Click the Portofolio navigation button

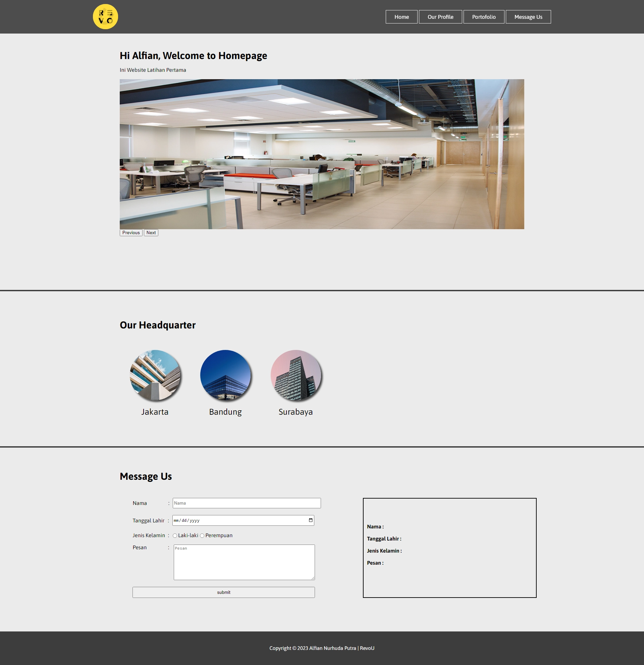click(x=484, y=17)
